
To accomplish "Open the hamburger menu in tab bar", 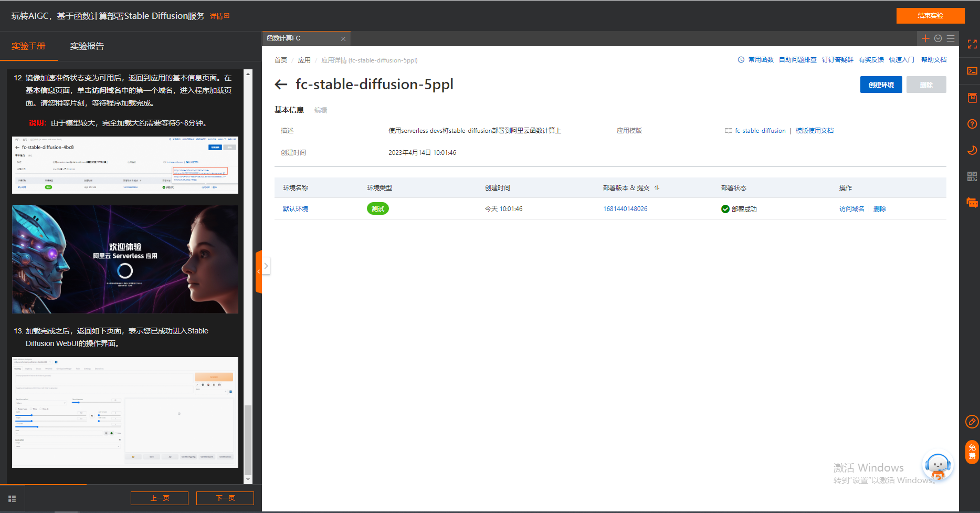I will [x=951, y=38].
